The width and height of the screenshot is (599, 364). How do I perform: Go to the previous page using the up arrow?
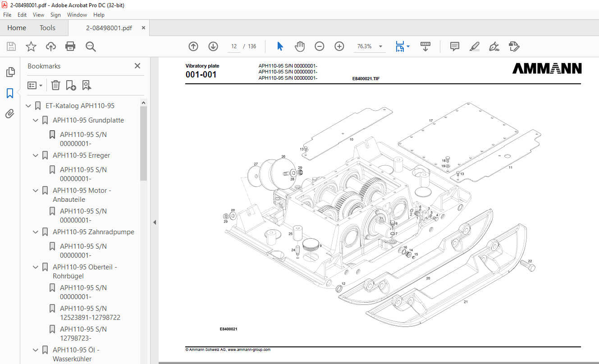coord(193,46)
